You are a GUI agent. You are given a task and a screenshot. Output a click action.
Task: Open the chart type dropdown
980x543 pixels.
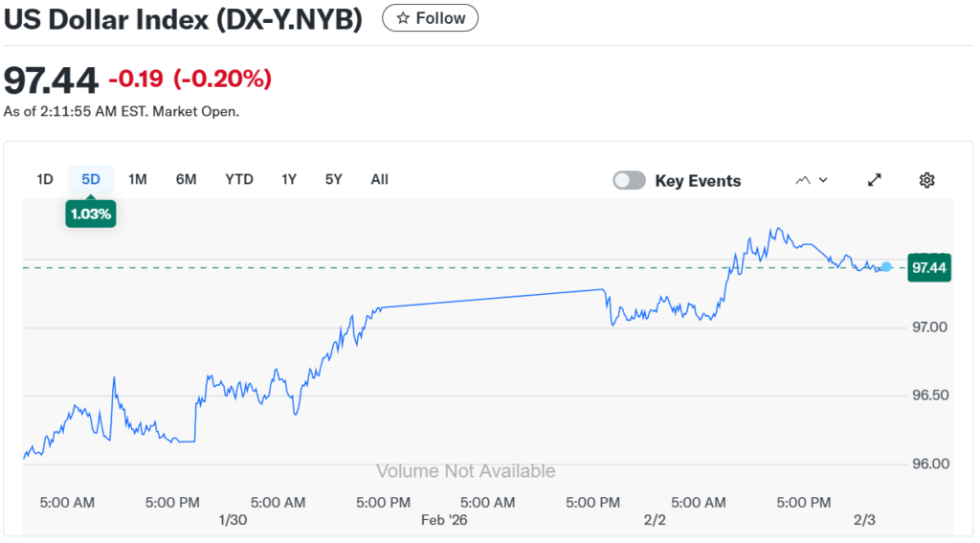click(x=812, y=180)
